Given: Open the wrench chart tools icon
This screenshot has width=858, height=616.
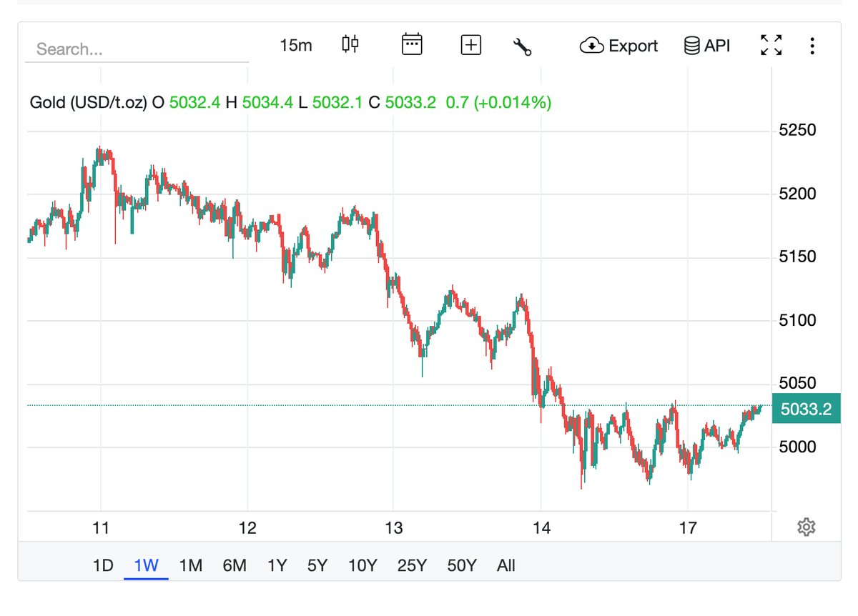Looking at the screenshot, I should (x=523, y=46).
